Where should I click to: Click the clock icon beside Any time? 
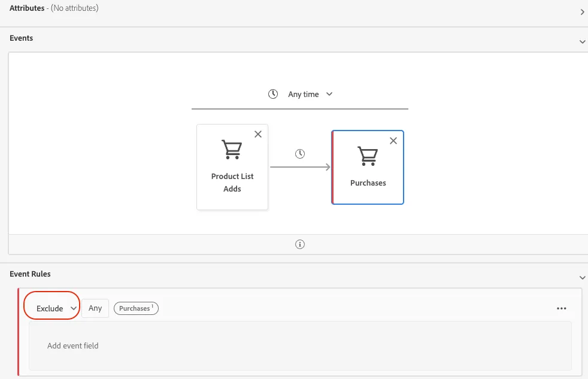tap(273, 94)
